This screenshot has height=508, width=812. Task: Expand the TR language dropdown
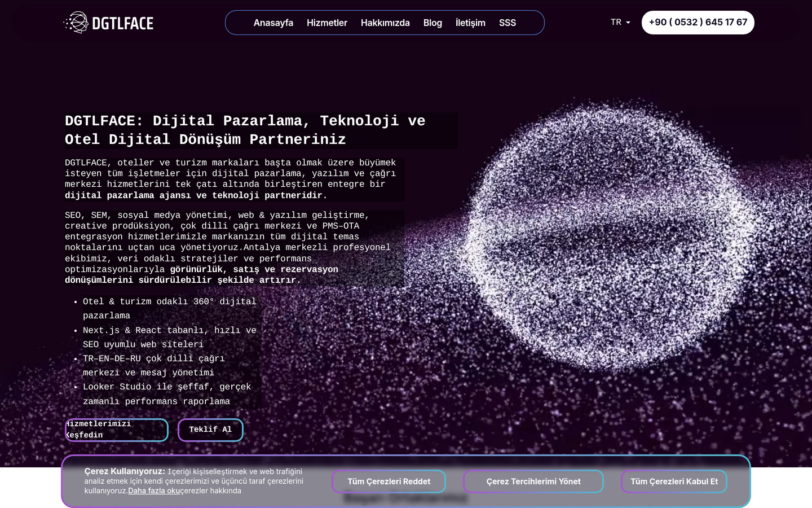[x=620, y=22]
